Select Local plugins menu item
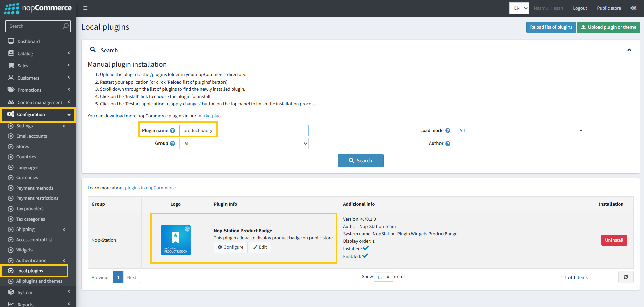The height and width of the screenshot is (307, 644). tap(29, 271)
